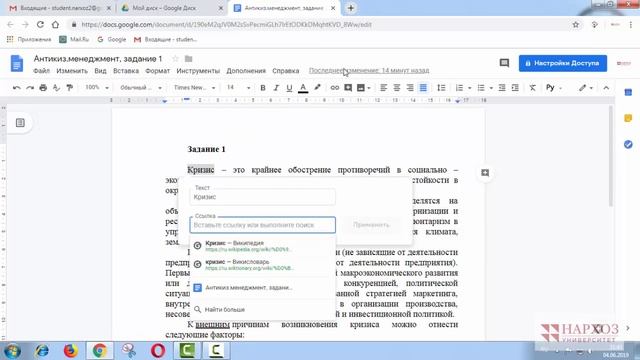Open Opera from the taskbar

158,351
